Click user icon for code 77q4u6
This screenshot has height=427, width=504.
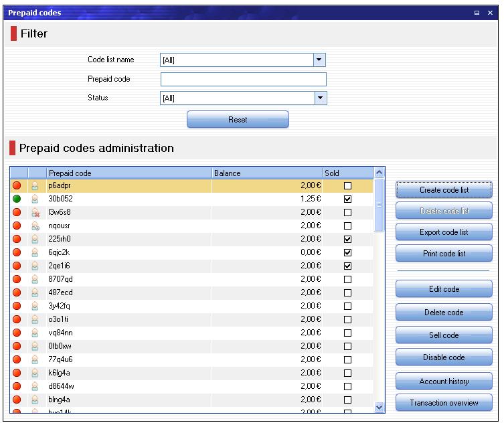click(35, 360)
